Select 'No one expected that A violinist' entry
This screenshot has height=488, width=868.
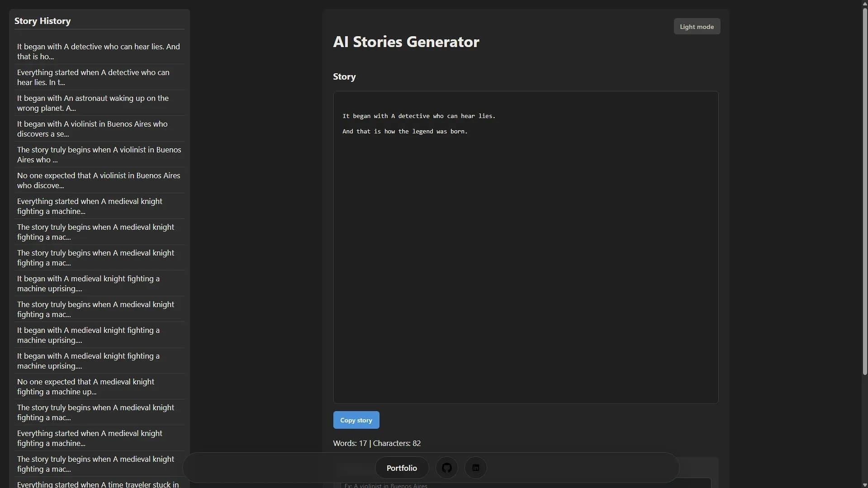click(99, 180)
